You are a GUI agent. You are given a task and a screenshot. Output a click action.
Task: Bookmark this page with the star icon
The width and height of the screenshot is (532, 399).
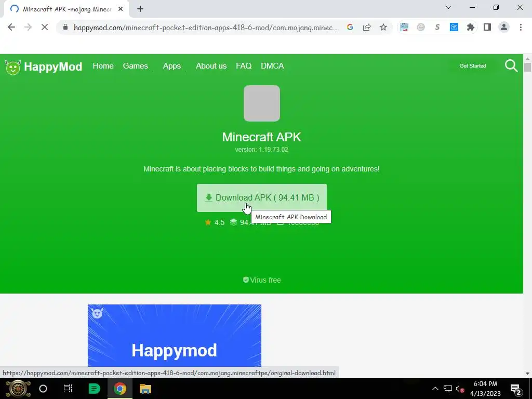[383, 27]
